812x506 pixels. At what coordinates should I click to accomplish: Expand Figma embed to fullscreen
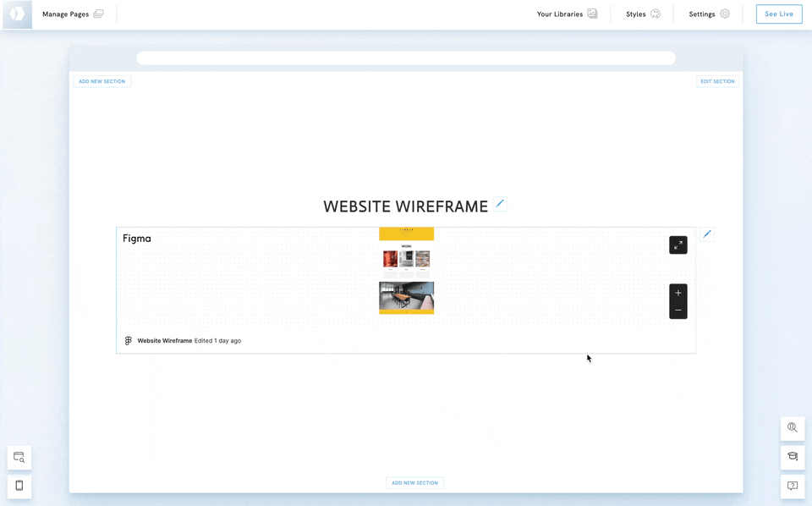point(678,245)
